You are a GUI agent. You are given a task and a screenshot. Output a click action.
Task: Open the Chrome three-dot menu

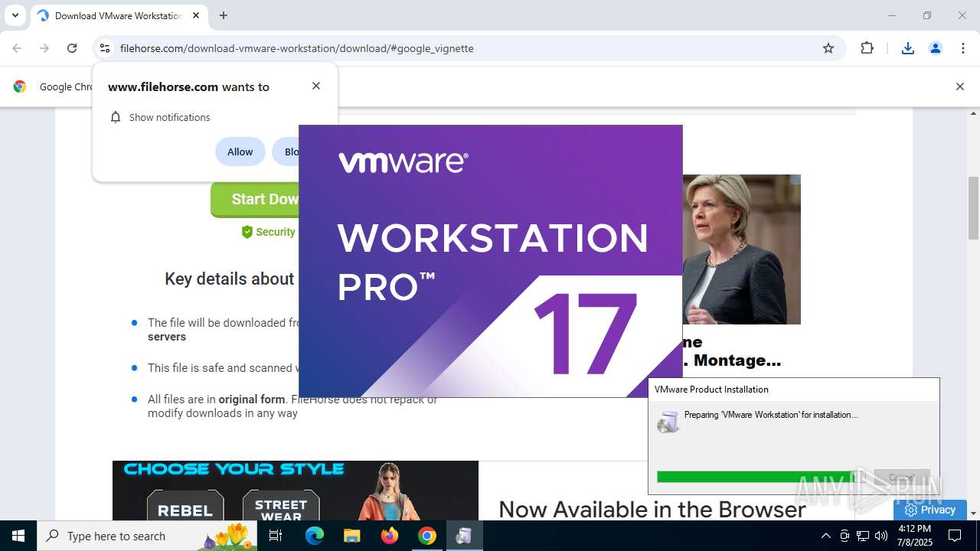963,48
